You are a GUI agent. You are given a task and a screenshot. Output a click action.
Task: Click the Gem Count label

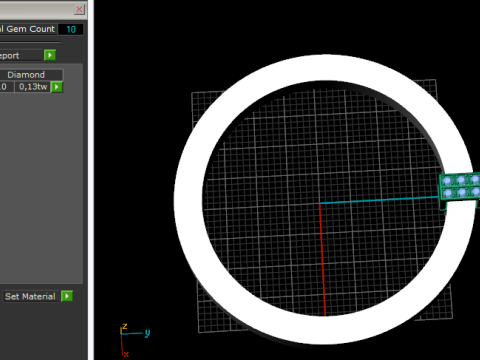[27, 29]
